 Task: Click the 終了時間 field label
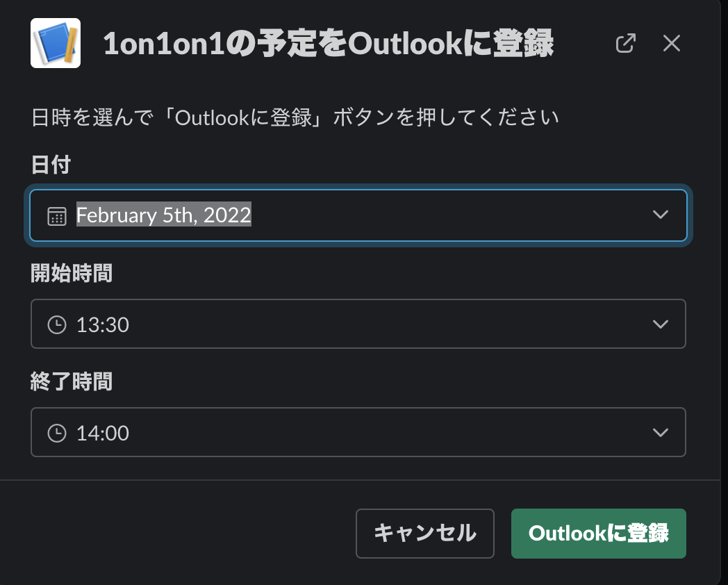coord(71,381)
